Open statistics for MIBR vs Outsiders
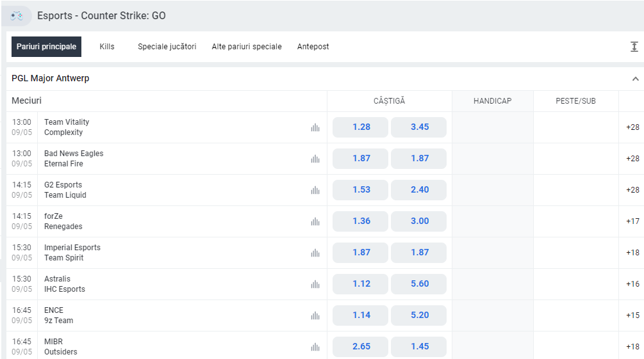Image resolution: width=644 pixels, height=359 pixels. (315, 347)
